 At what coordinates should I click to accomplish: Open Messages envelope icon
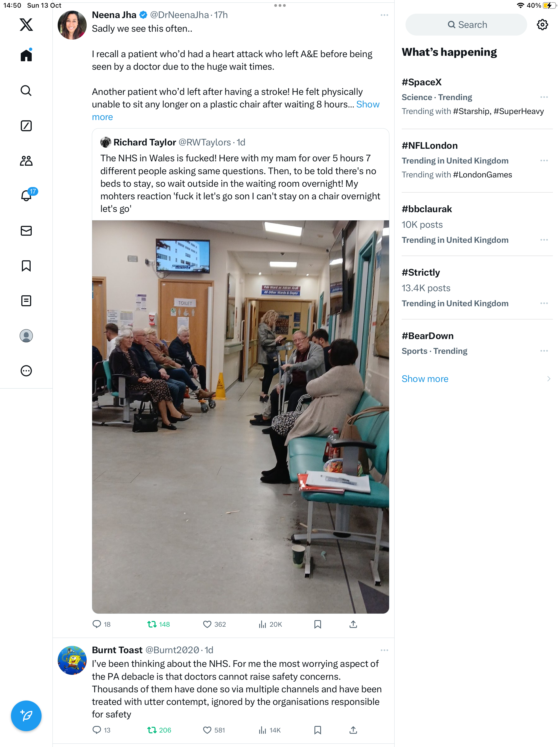(x=26, y=231)
